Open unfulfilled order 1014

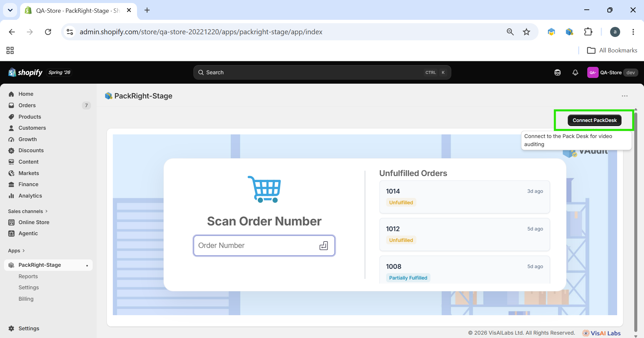coord(464,197)
